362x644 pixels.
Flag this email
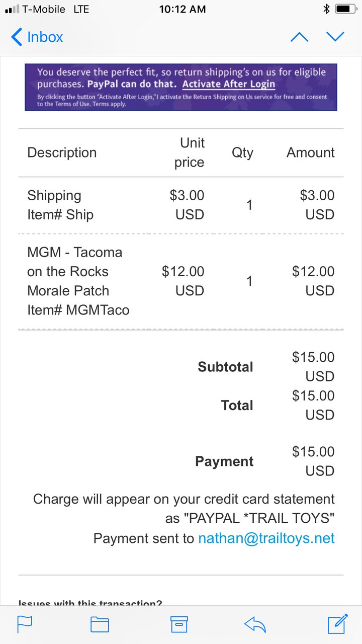point(25,624)
